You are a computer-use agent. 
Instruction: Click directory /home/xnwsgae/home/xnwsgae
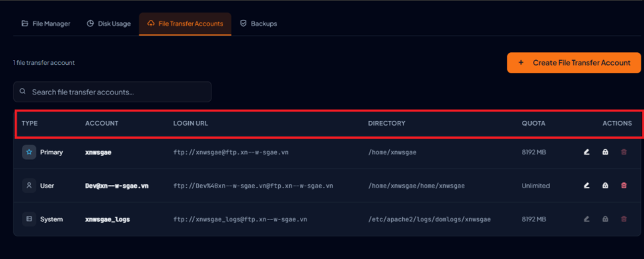[x=417, y=186]
